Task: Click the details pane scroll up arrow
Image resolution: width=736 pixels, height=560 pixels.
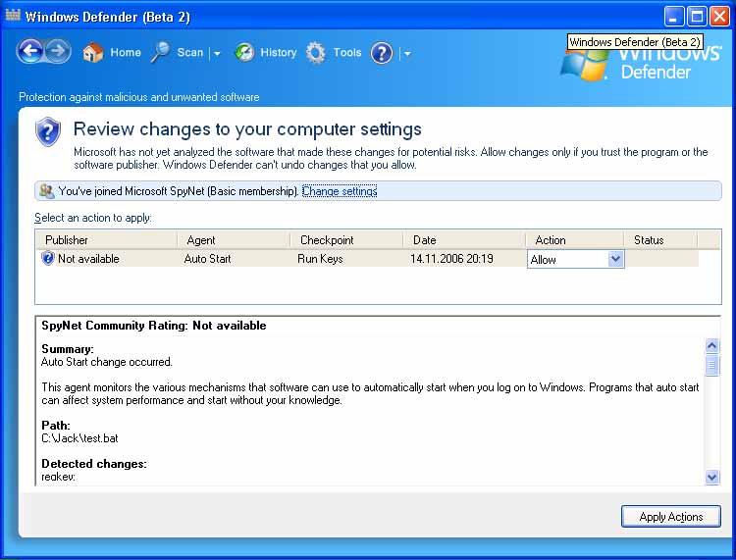Action: [712, 346]
